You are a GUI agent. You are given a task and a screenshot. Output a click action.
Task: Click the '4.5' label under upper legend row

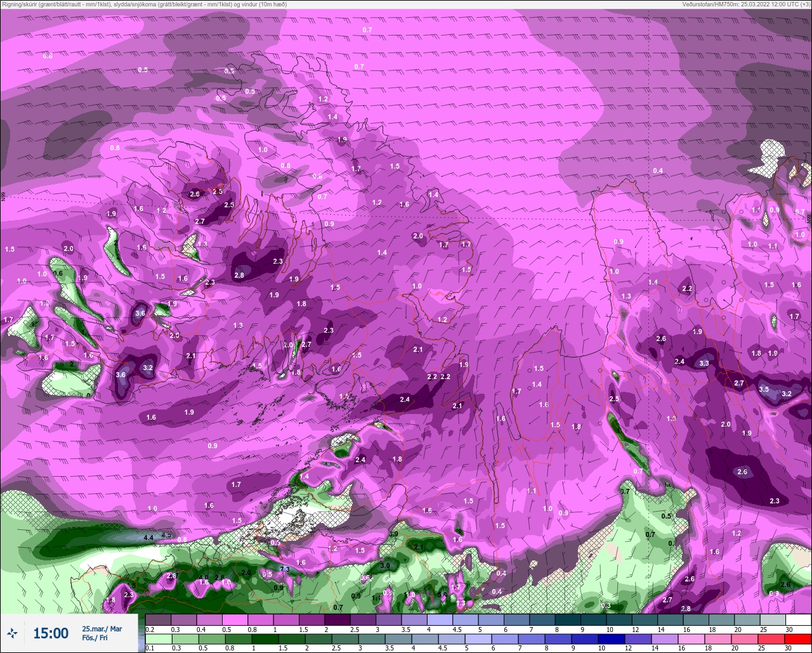pos(457,630)
